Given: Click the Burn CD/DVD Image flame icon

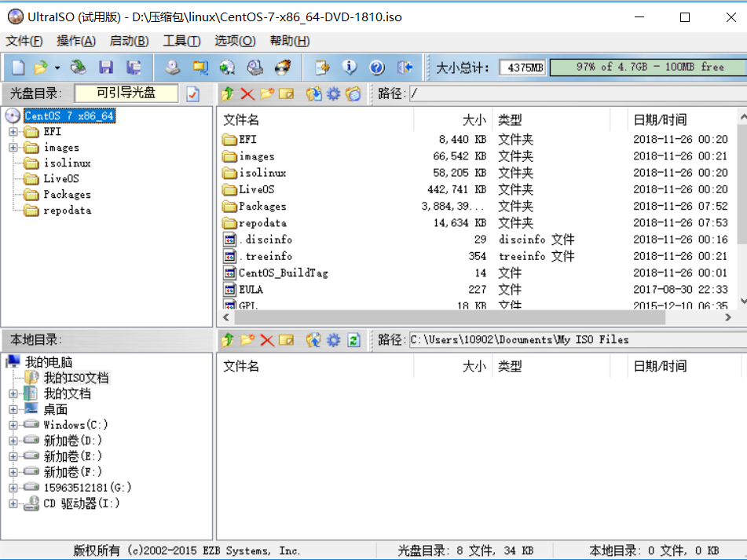Looking at the screenshot, I should coord(283,67).
